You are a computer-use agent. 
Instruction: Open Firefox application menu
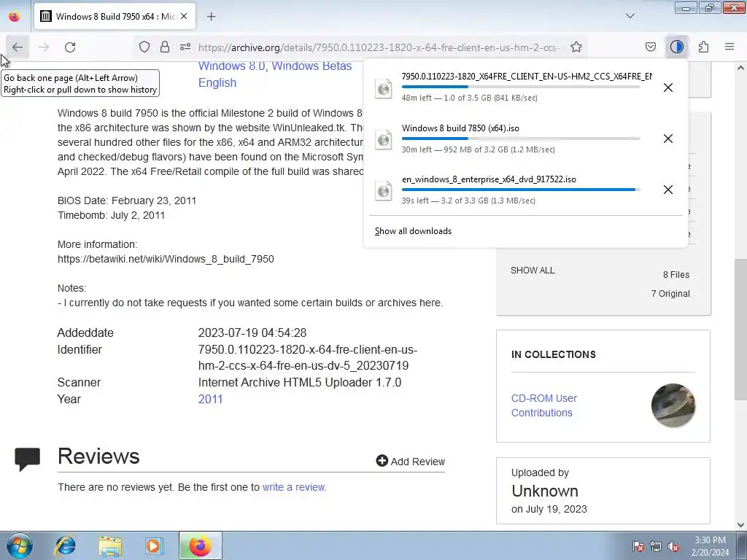coord(729,47)
